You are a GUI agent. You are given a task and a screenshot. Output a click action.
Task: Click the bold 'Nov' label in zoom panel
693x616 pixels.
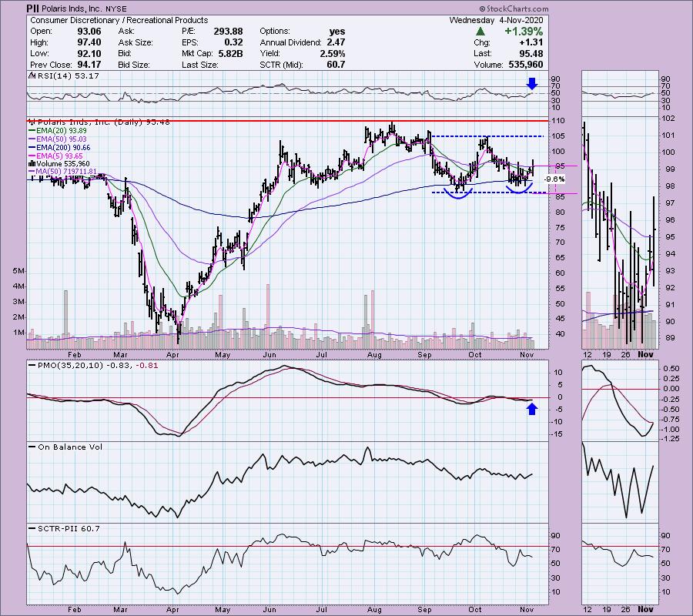click(x=645, y=355)
